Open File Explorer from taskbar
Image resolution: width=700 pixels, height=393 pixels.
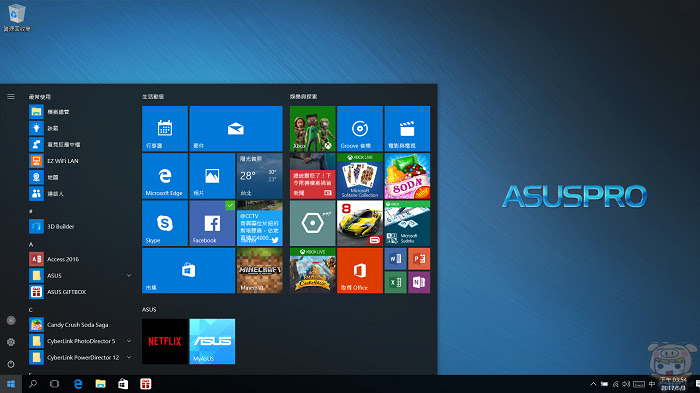[100, 384]
